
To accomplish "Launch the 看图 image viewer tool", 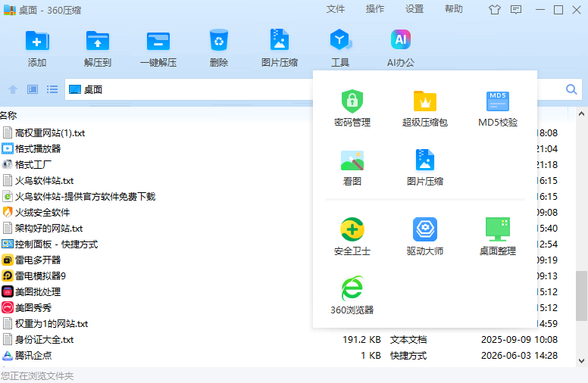I will tap(352, 167).
